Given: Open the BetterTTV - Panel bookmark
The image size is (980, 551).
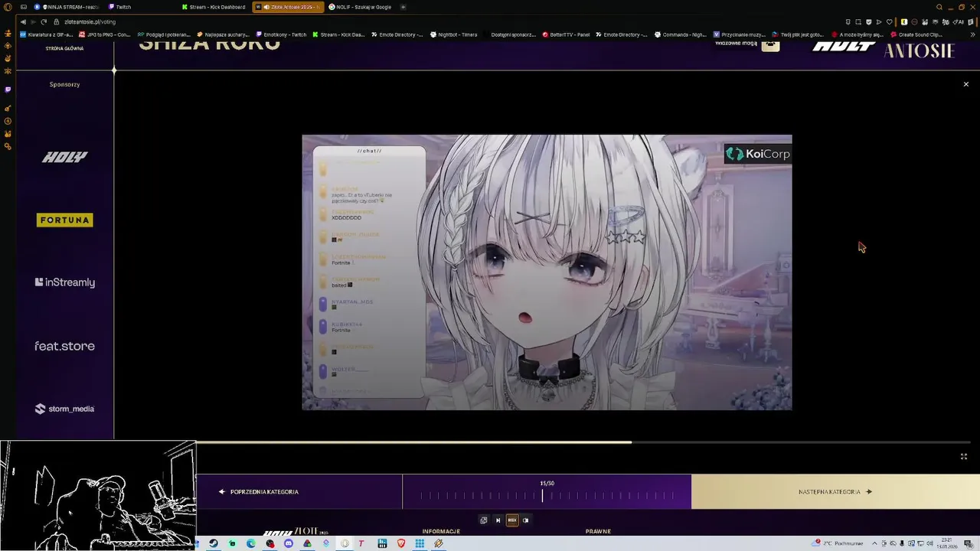Looking at the screenshot, I should coord(566,34).
